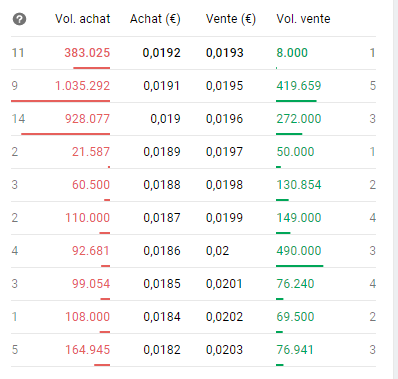Click sell price 0,0196

pyautogui.click(x=225, y=119)
